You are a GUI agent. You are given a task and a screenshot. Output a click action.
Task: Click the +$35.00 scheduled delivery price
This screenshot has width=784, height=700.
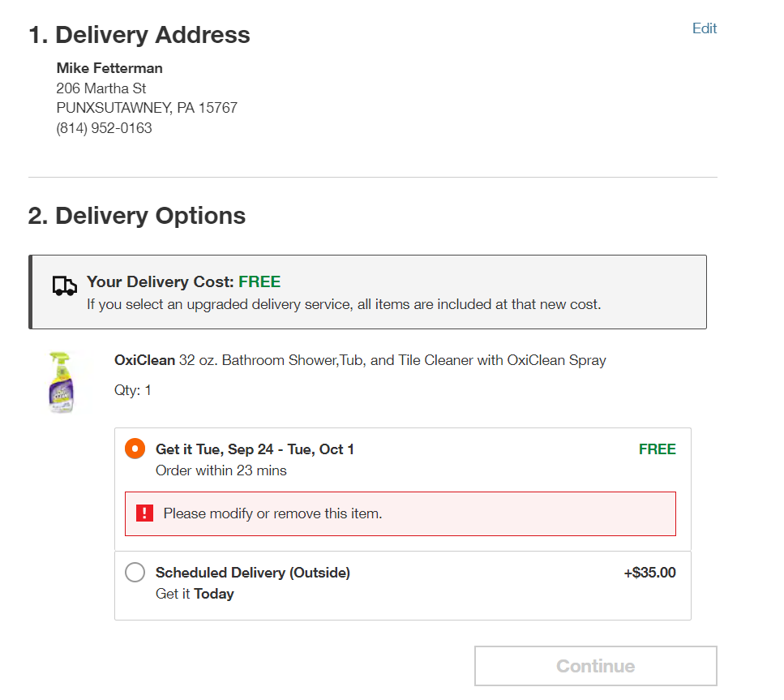coord(649,573)
